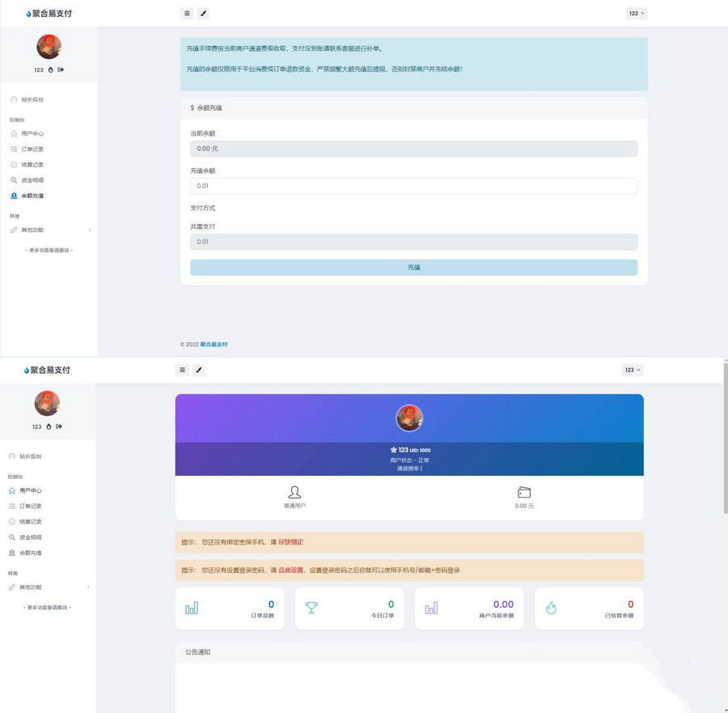Click '商户状态 - 正常' text in the banner
The width and height of the screenshot is (728, 713).
(x=409, y=460)
